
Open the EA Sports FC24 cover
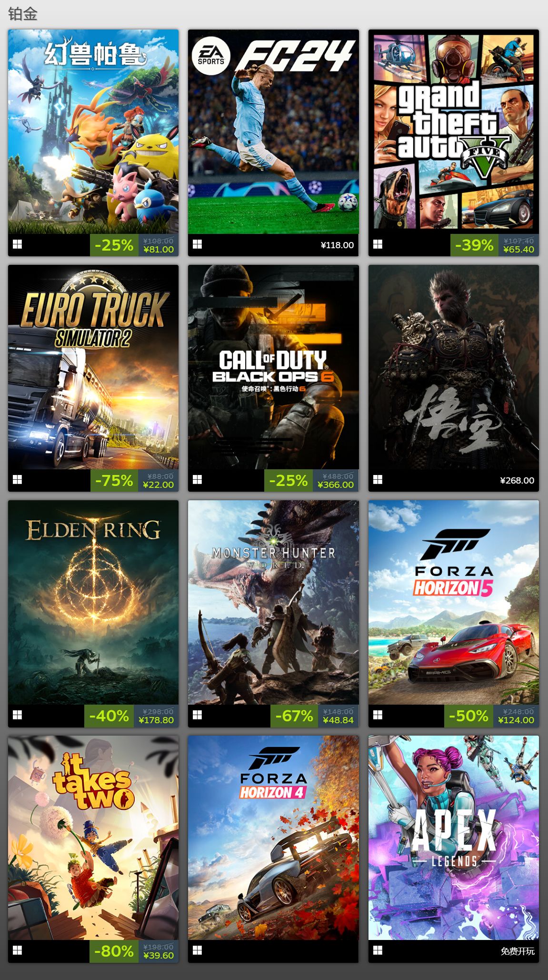[273, 131]
